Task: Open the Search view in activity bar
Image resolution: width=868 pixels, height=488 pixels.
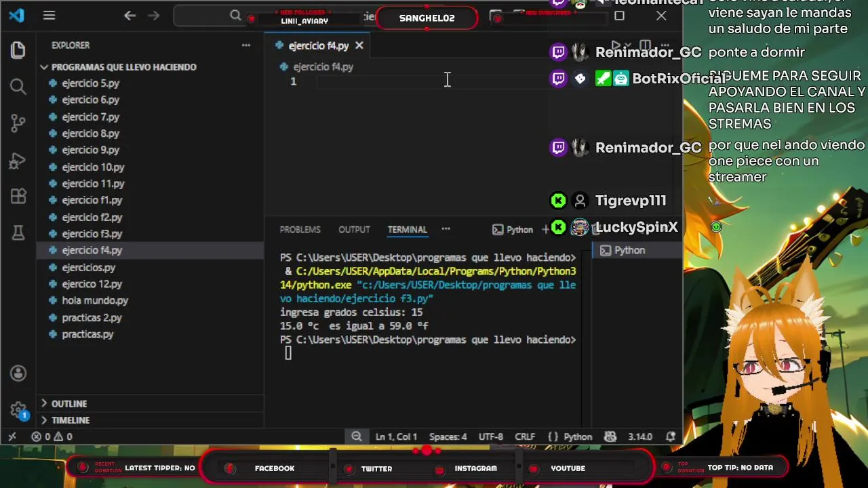Action: point(18,86)
